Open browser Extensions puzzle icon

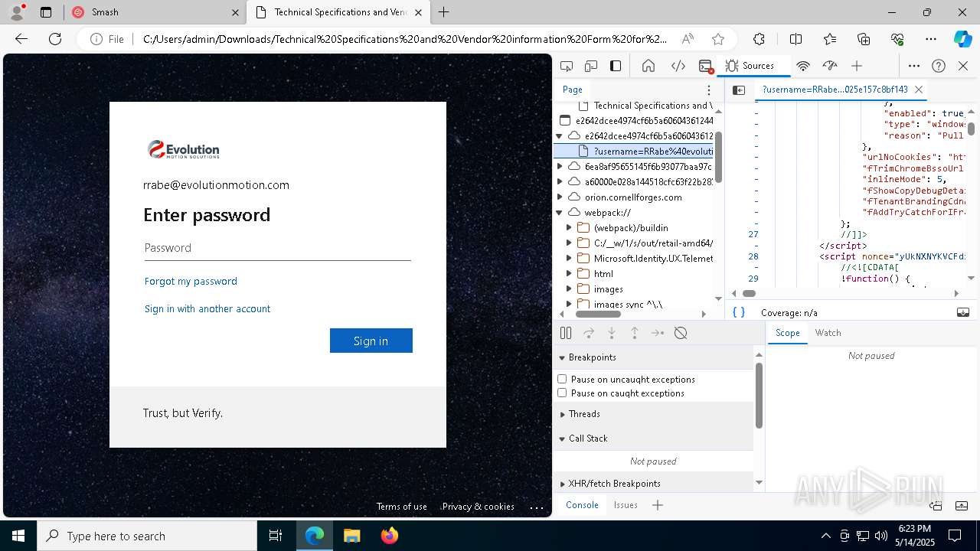coord(759,39)
